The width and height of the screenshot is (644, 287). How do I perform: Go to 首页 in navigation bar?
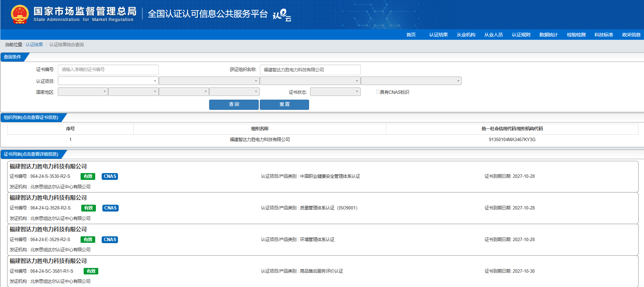pyautogui.click(x=411, y=35)
